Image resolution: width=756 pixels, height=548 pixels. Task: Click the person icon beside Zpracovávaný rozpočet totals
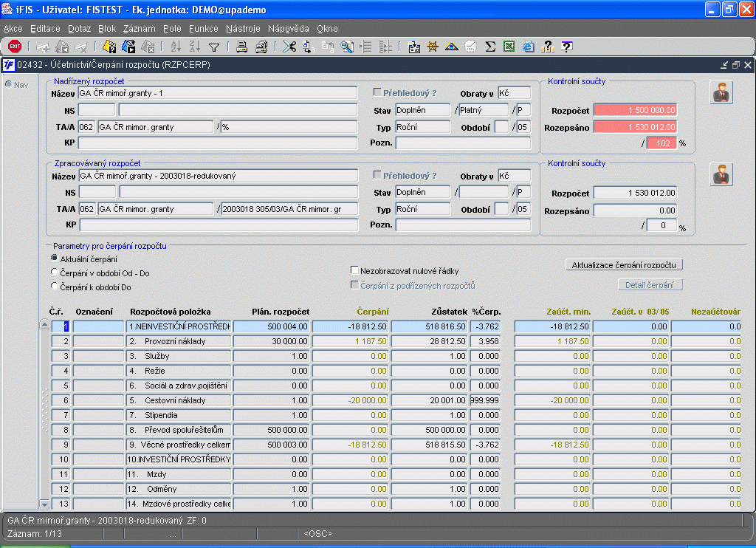tap(721, 174)
